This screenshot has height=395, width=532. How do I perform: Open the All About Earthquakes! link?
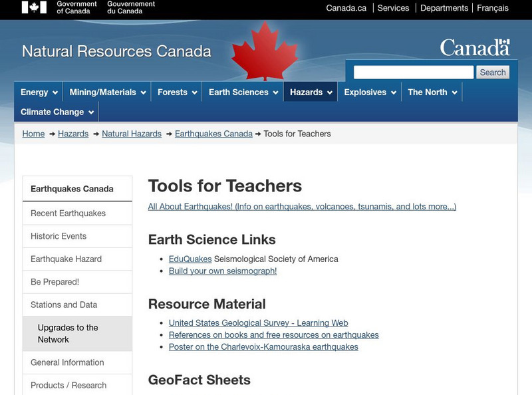(302, 207)
